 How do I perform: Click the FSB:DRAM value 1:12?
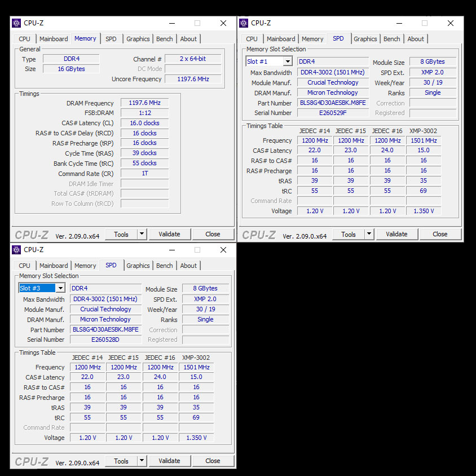pos(145,113)
